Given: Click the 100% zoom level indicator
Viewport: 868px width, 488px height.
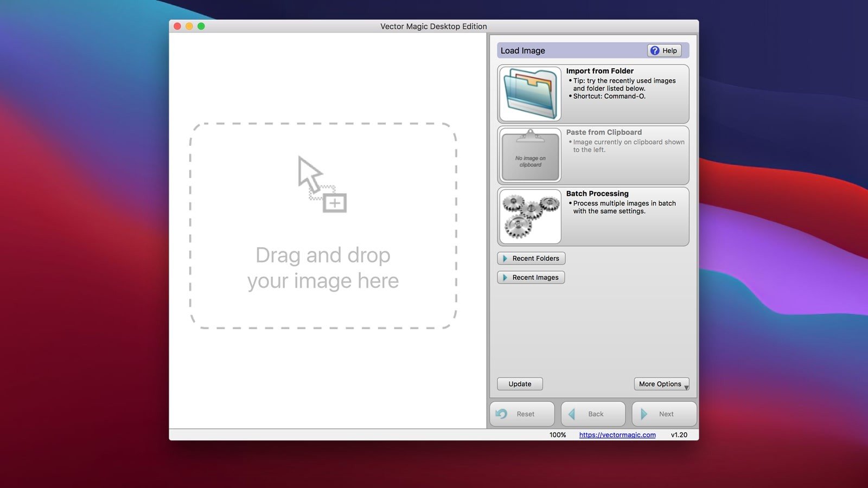Looking at the screenshot, I should click(557, 435).
